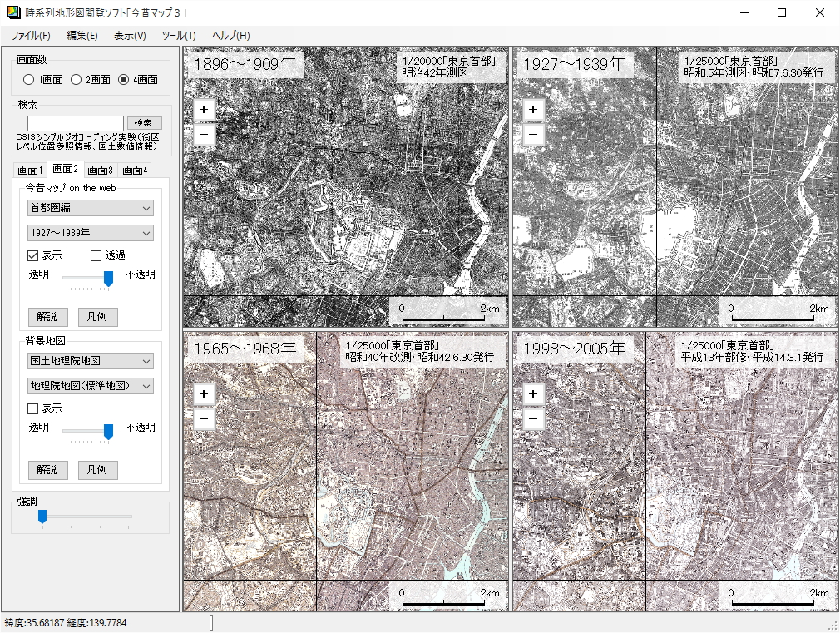Zoom out on the 1998〜2005年 map

tap(533, 418)
